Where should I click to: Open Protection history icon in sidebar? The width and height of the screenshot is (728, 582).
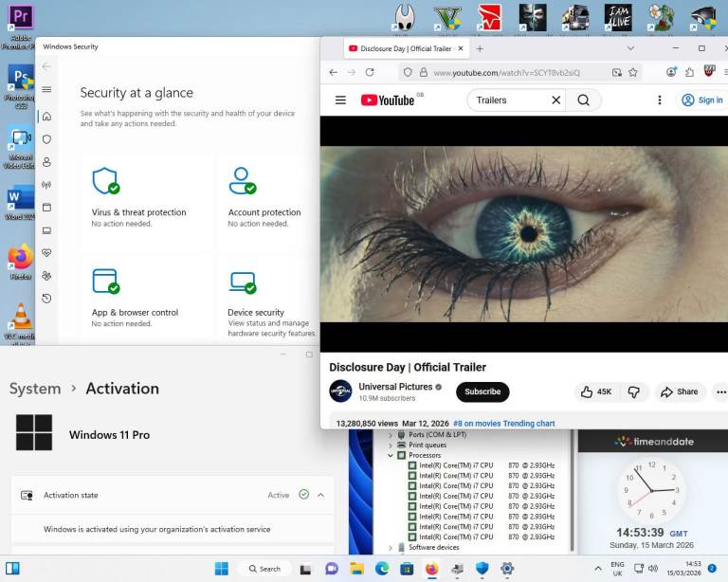pos(46,299)
